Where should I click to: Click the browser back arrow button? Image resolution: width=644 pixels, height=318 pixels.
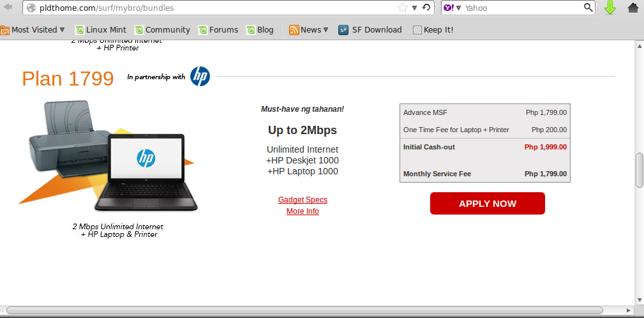point(8,8)
